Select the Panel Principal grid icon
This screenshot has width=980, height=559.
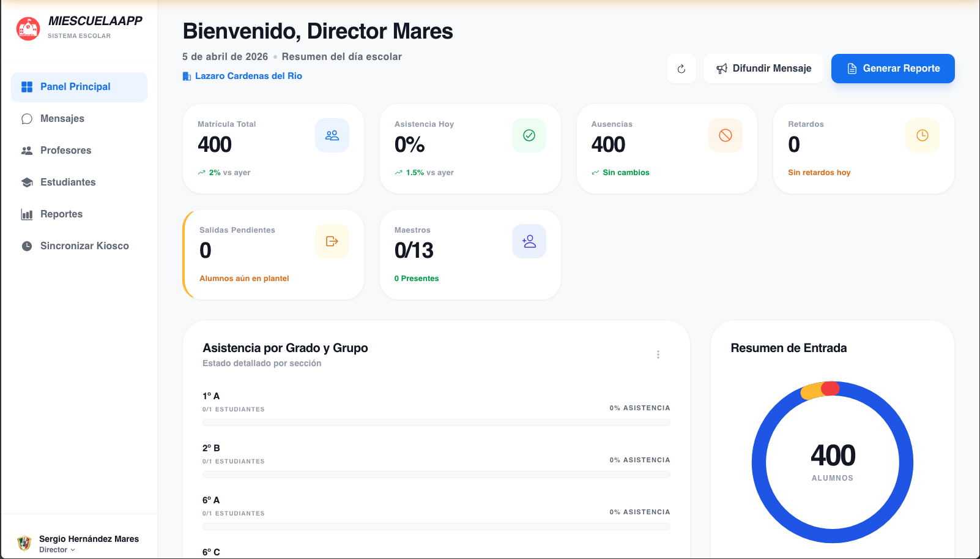(27, 86)
